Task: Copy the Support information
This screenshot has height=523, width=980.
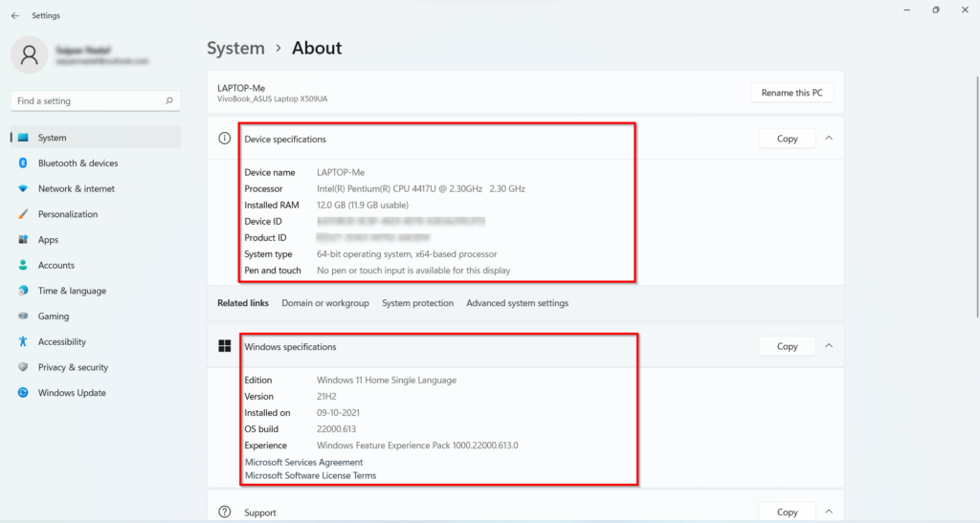Action: tap(787, 512)
